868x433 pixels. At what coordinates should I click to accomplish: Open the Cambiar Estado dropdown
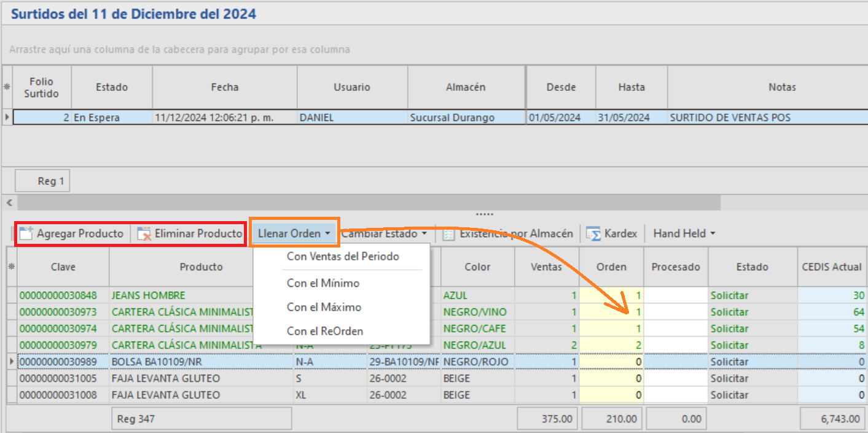click(x=384, y=233)
